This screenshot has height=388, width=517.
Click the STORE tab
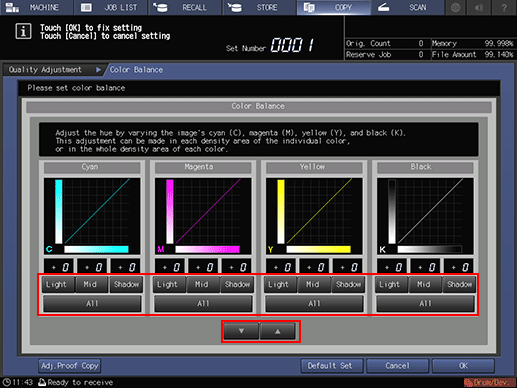tap(259, 7)
